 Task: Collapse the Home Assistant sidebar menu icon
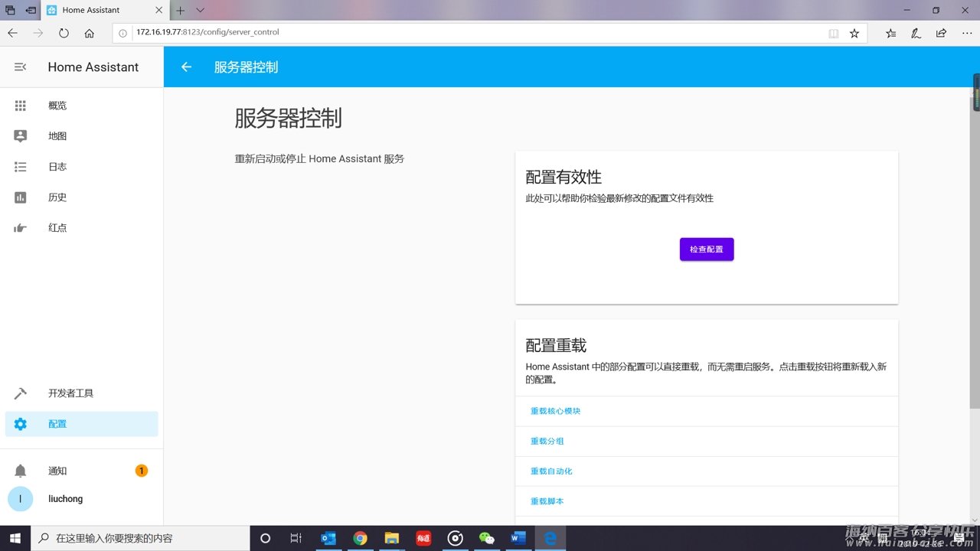pyautogui.click(x=21, y=67)
